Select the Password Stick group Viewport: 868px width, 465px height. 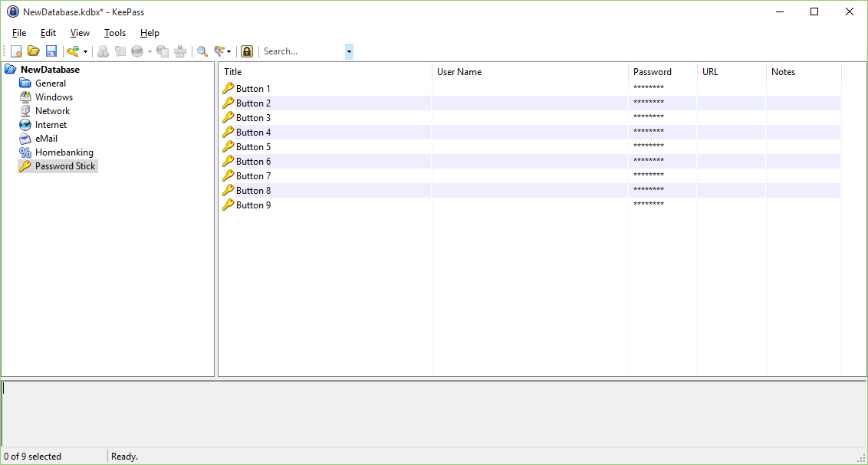click(x=65, y=166)
